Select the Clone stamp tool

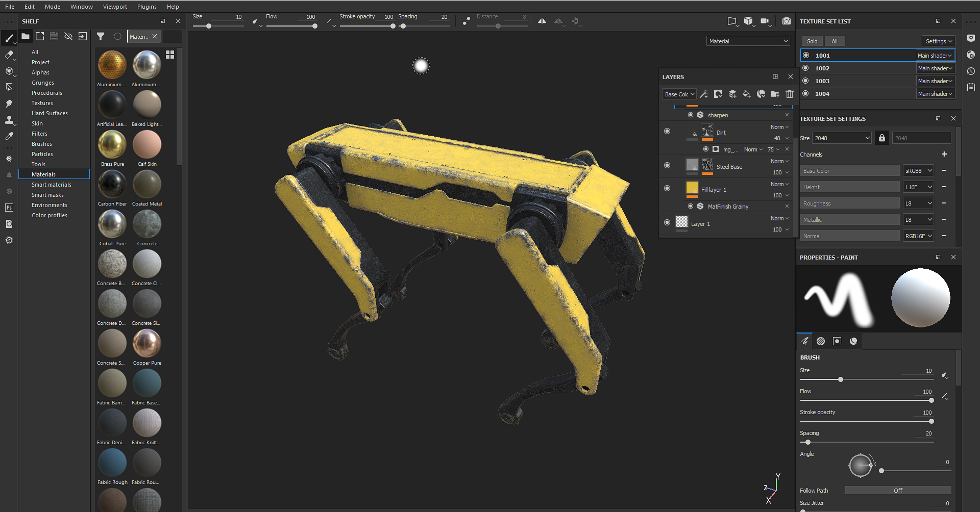tap(9, 120)
